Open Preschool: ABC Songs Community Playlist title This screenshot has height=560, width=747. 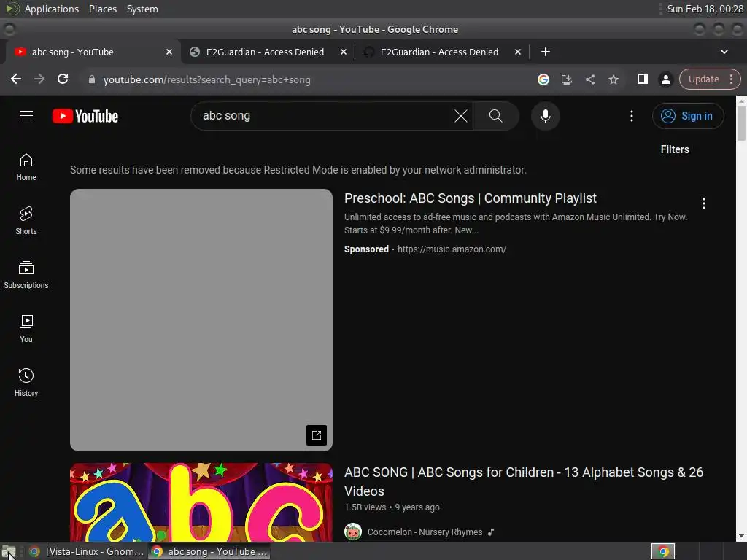click(471, 198)
